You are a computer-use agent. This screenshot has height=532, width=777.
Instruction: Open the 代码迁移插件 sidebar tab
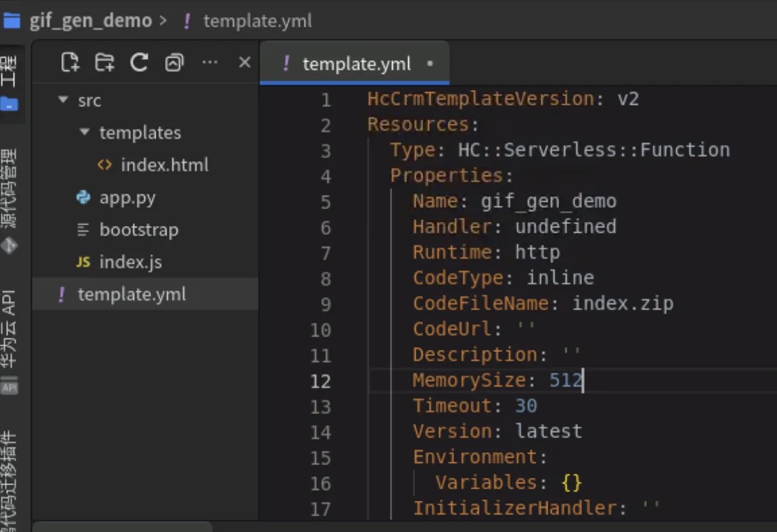tap(10, 482)
